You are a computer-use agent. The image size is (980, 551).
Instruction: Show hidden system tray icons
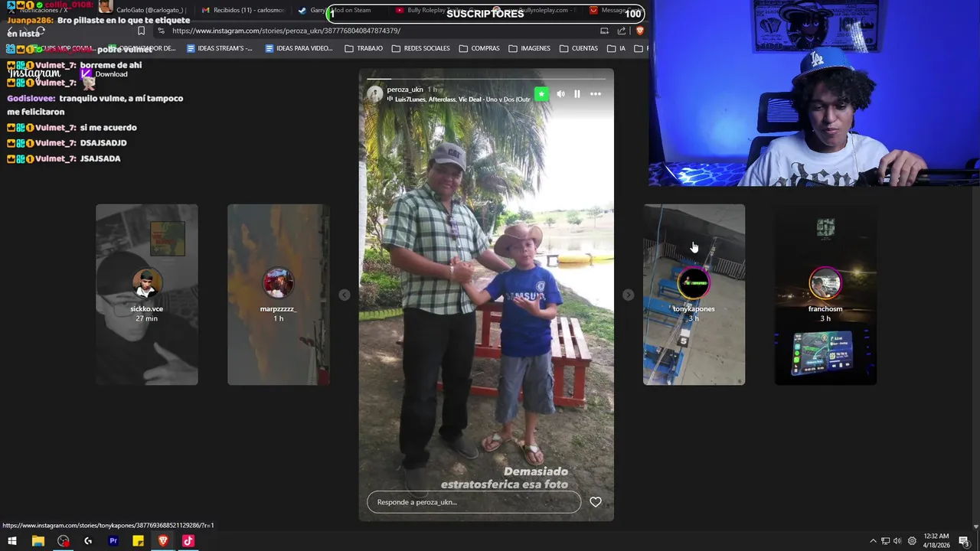pos(873,541)
